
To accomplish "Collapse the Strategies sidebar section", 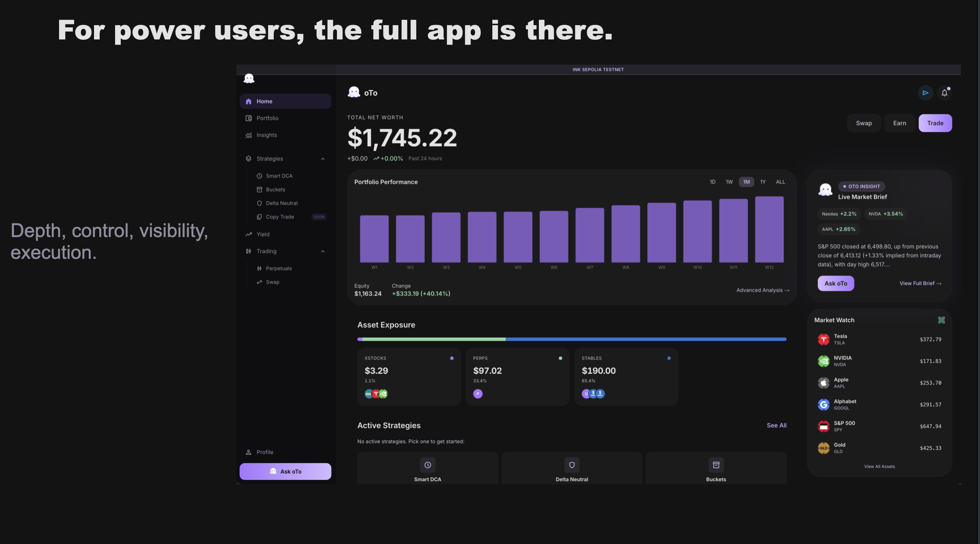I will click(x=323, y=159).
